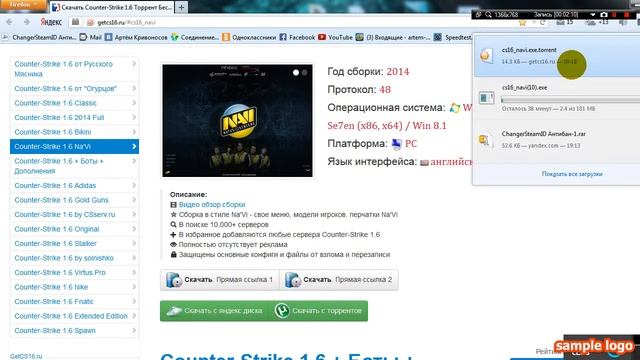Open Counter-Strike 1.6 + Боты + Дополнения
The image size is (640, 360).
pyautogui.click(x=74, y=166)
